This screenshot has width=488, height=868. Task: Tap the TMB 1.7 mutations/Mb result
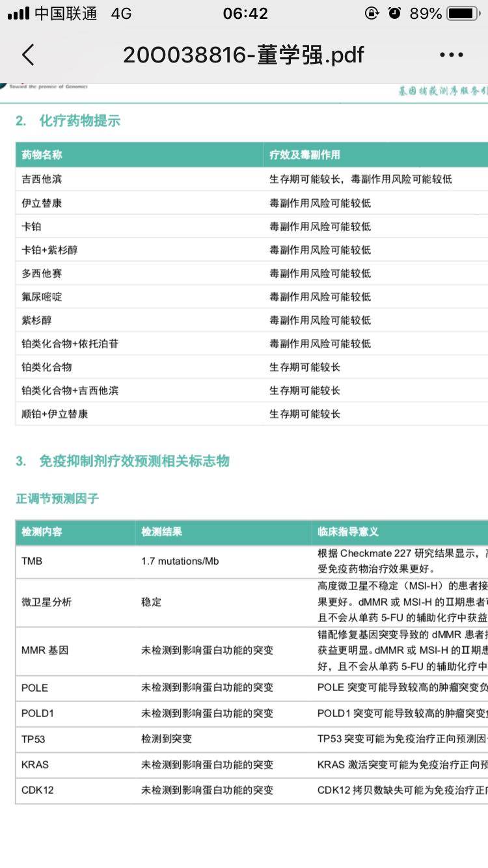(180, 561)
